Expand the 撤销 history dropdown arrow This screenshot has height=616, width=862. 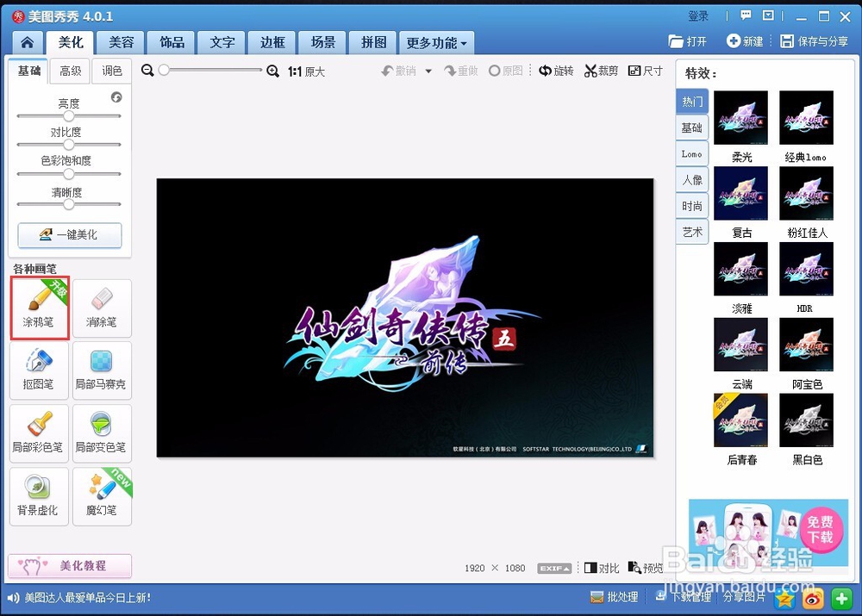click(x=428, y=71)
